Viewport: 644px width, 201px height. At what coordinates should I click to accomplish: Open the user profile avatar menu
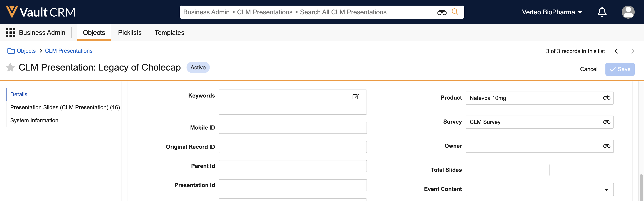pos(628,12)
